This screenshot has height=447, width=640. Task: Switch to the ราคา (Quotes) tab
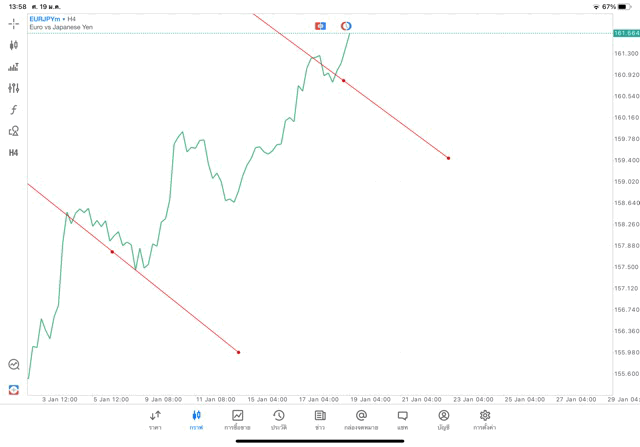pyautogui.click(x=155, y=419)
